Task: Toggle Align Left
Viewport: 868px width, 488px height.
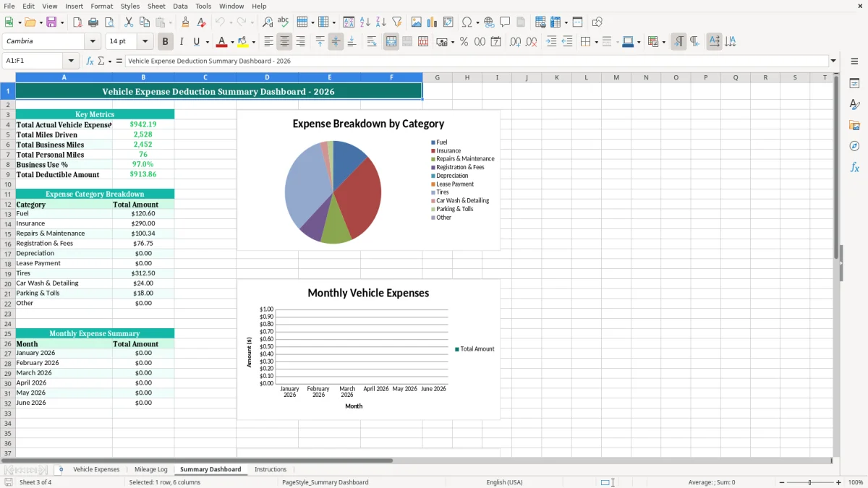Action: click(269, 42)
